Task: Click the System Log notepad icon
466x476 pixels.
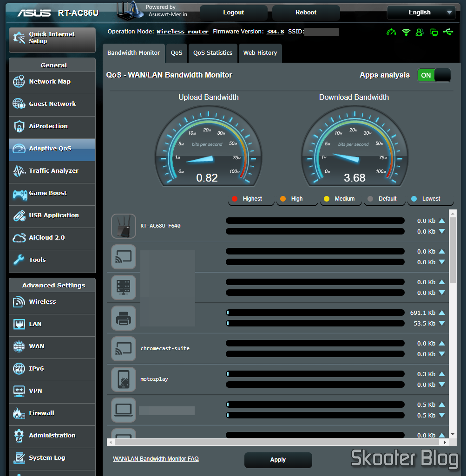Action: (19, 458)
